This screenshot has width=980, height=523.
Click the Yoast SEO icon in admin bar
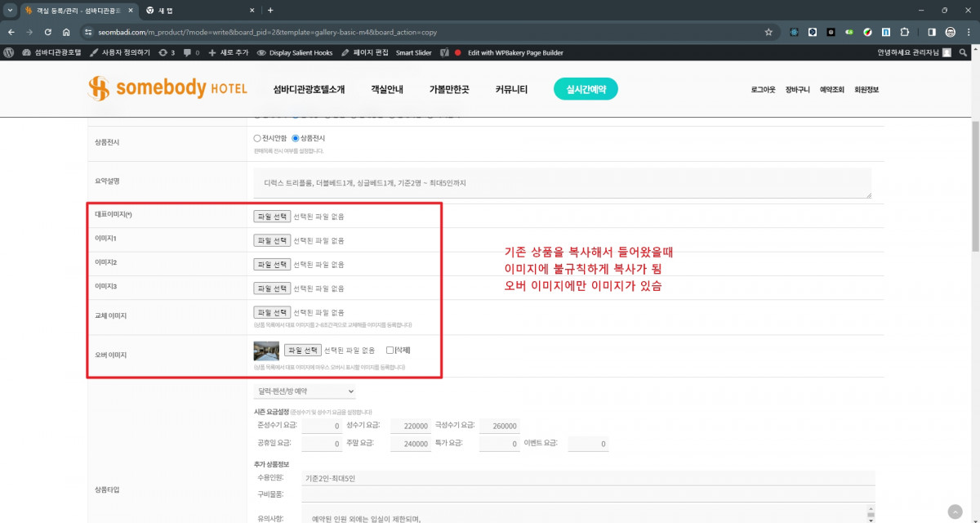(445, 52)
